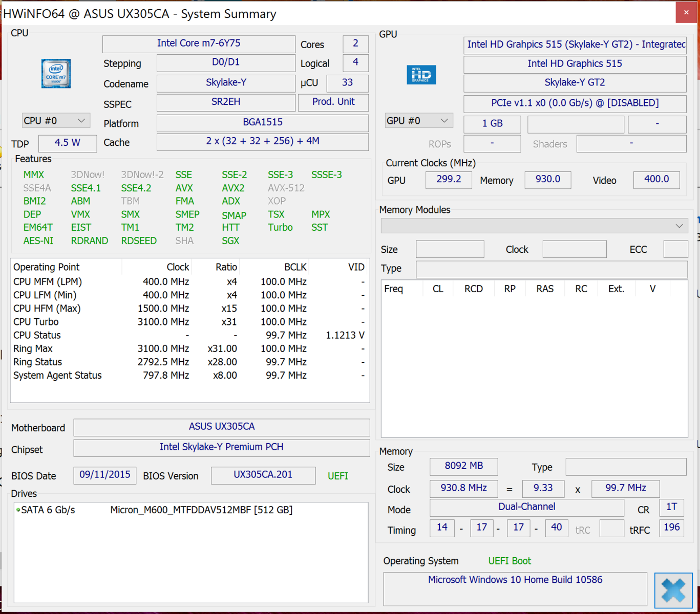Click the SSPEC value SR2EH
The width and height of the screenshot is (700, 614).
(226, 102)
